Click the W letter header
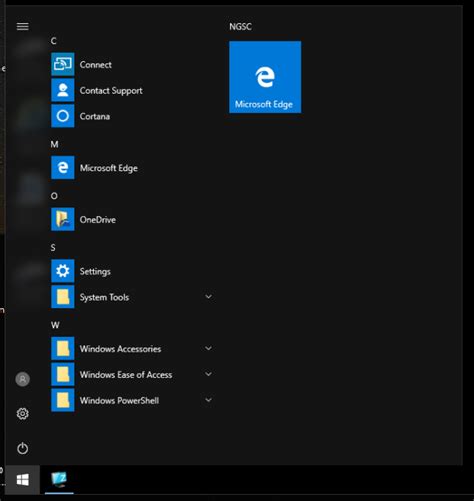Image resolution: width=474 pixels, height=501 pixels. 55,325
